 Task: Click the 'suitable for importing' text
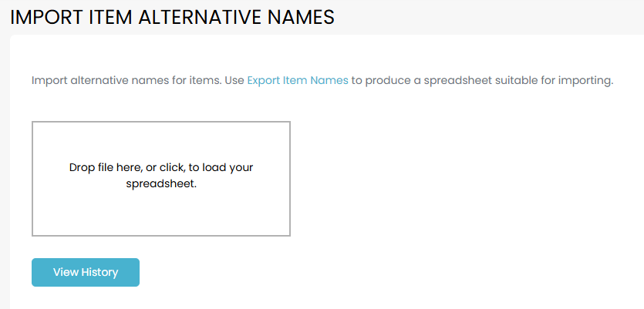tap(555, 80)
